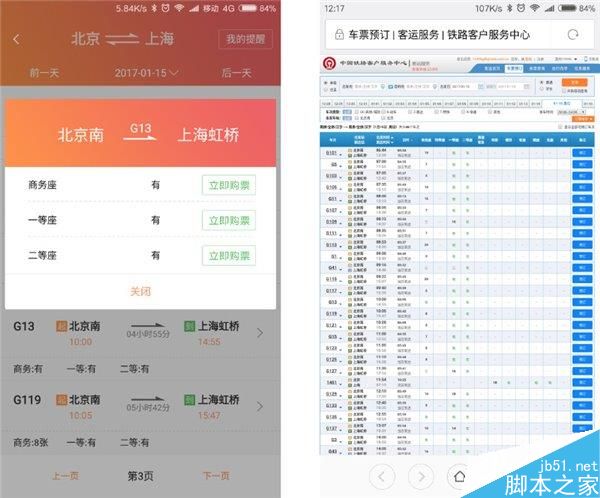Click the orange 查询 search button

[x=574, y=82]
